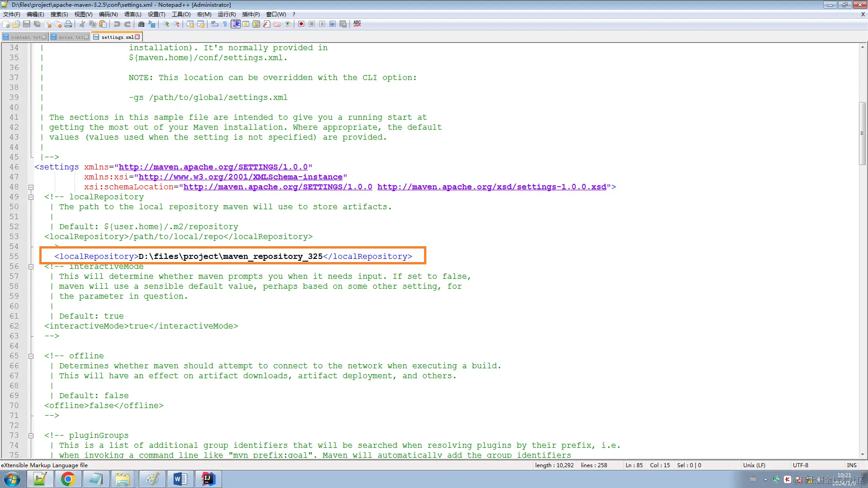Toggle word wrap toolbar button
Screen dimensions: 868x488
(x=214, y=24)
